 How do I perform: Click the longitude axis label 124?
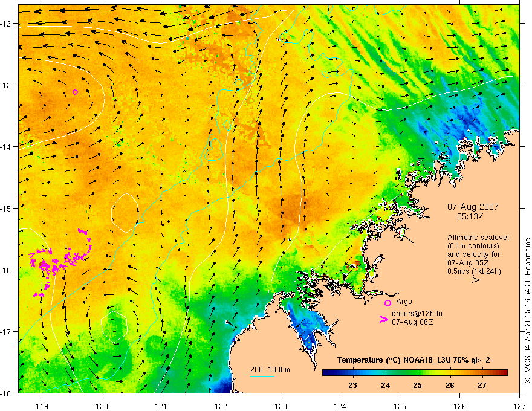click(340, 406)
